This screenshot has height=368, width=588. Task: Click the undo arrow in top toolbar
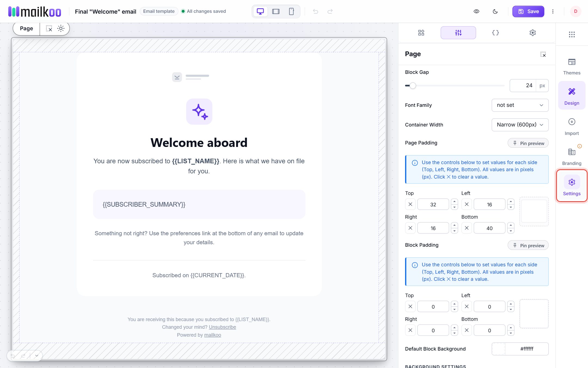tap(316, 11)
